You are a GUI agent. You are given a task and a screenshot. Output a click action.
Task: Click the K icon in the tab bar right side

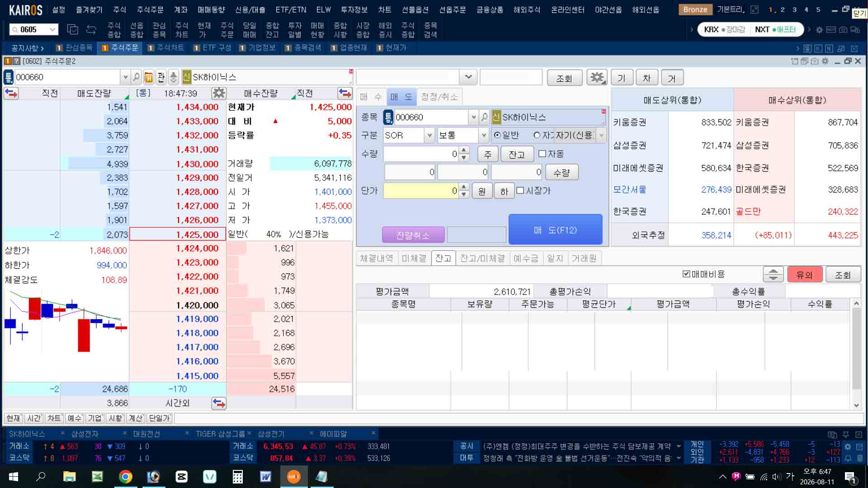point(818,48)
